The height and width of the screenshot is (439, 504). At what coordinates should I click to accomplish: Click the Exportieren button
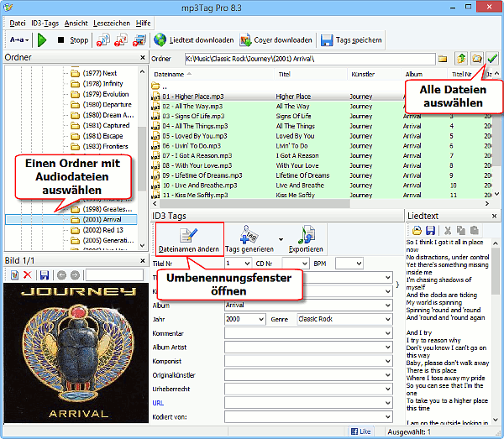tap(306, 239)
